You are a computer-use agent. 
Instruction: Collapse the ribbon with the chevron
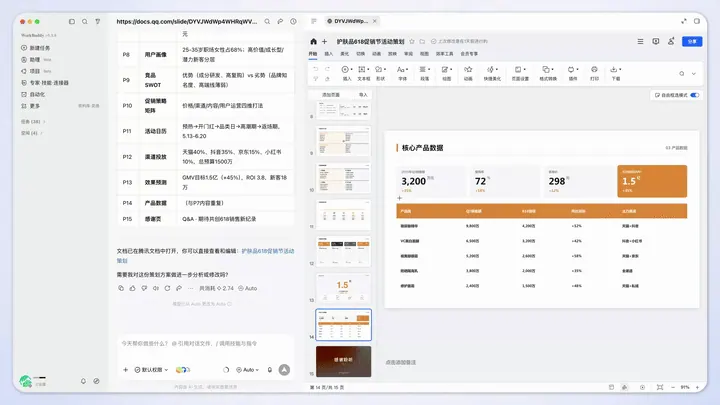coord(694,73)
